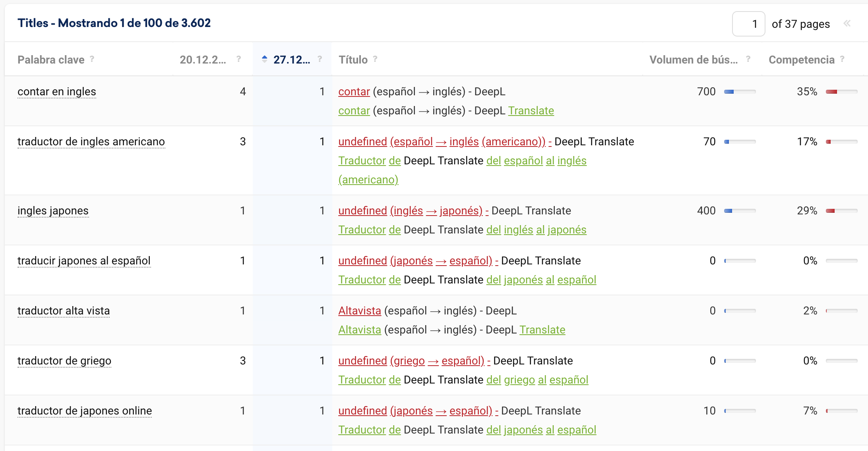This screenshot has width=868, height=451.
Task: Toggle sort arrow on 27.12 column
Action: pyautogui.click(x=265, y=59)
